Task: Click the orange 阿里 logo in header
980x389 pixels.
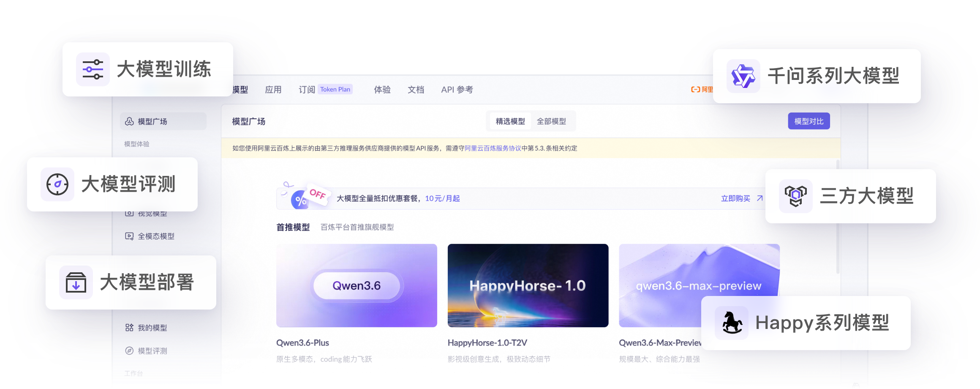Action: click(702, 90)
